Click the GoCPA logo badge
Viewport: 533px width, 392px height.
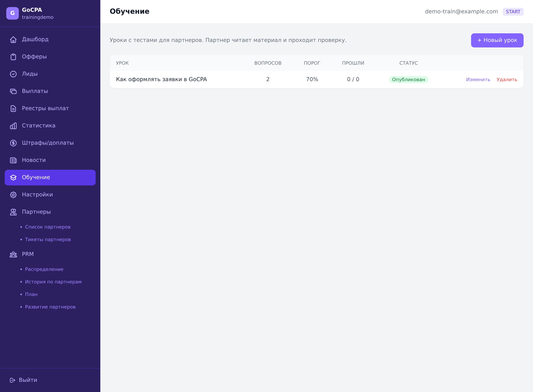tap(13, 13)
